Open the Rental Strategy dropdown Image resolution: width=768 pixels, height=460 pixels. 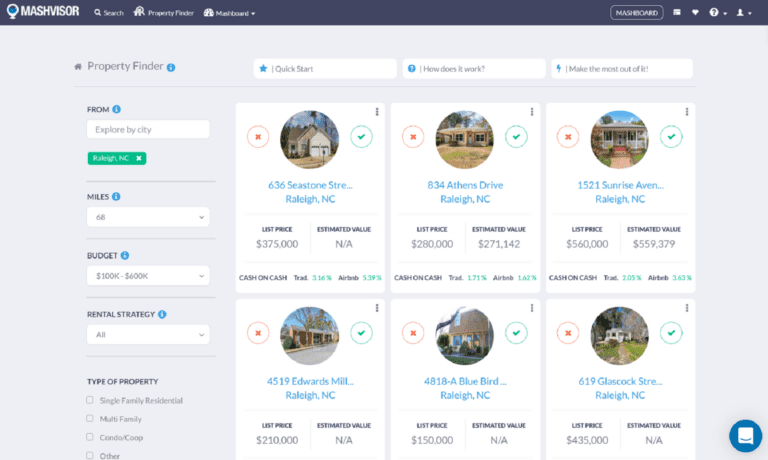coord(147,335)
